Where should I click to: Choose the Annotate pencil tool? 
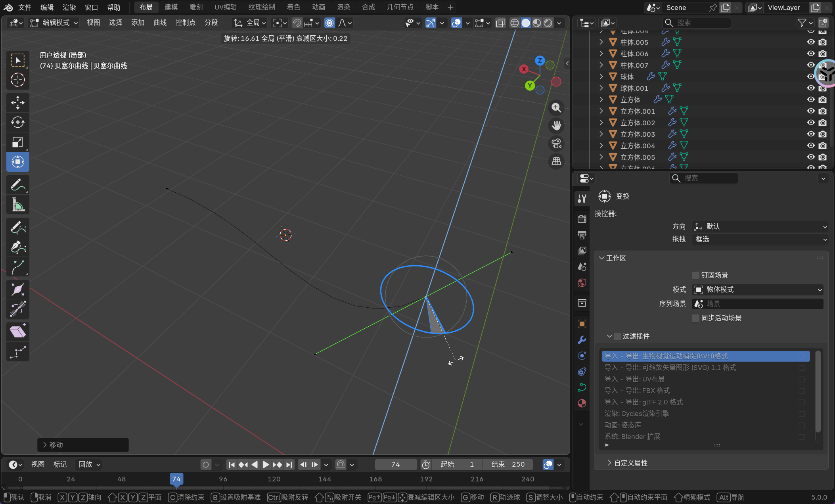17,185
